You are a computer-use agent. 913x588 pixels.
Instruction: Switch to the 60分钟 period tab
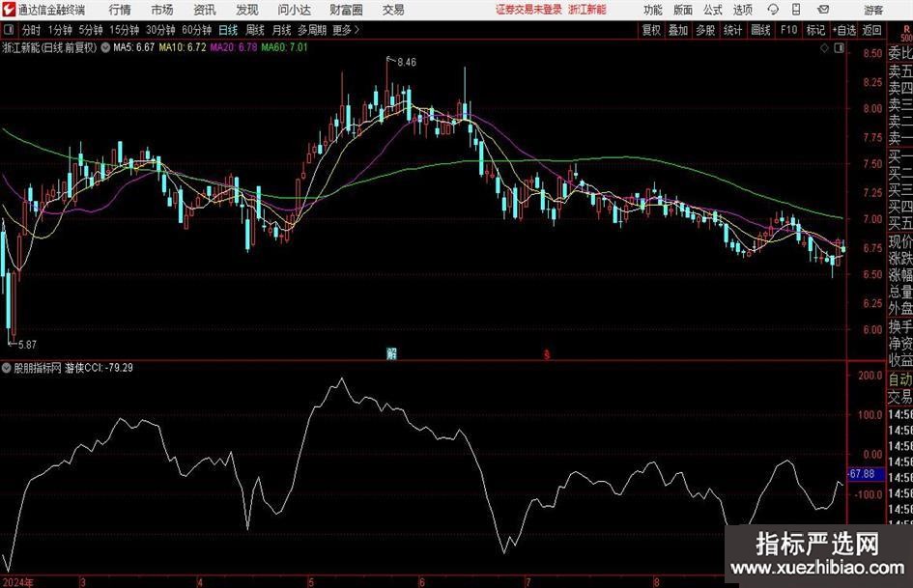(196, 30)
